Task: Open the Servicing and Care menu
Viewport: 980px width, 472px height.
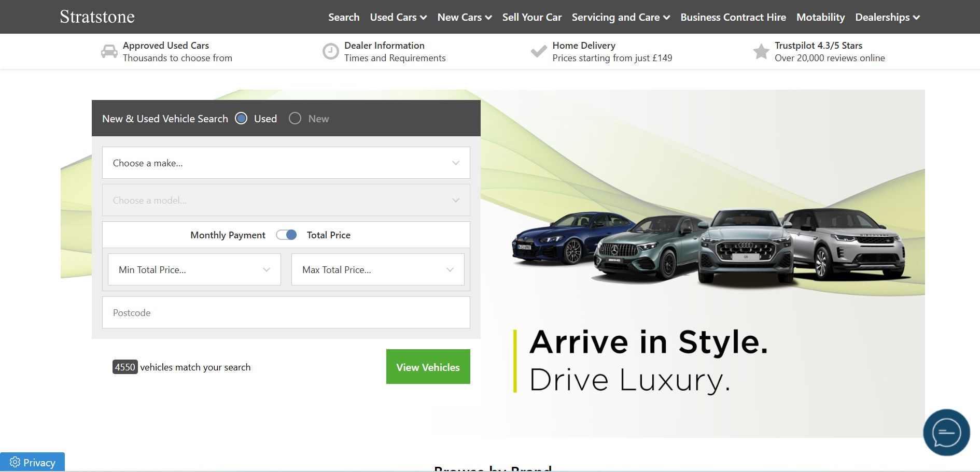Action: coord(620,17)
